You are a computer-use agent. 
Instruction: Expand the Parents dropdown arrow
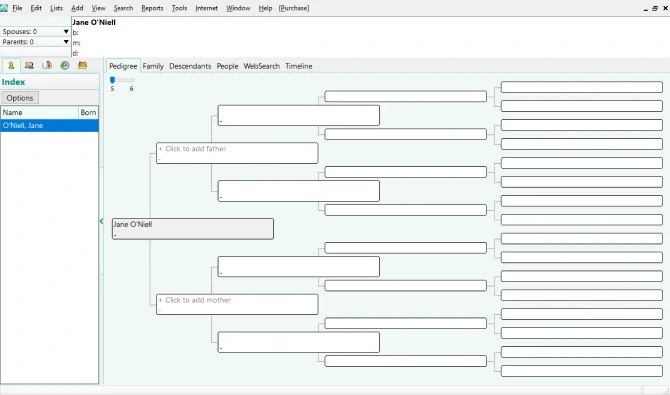[66, 42]
